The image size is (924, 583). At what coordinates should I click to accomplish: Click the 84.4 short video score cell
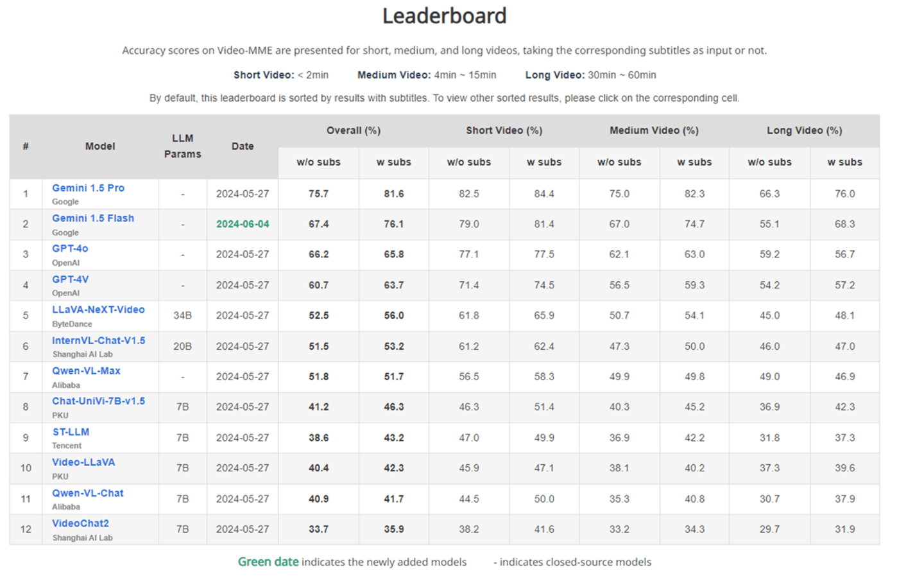click(x=544, y=194)
